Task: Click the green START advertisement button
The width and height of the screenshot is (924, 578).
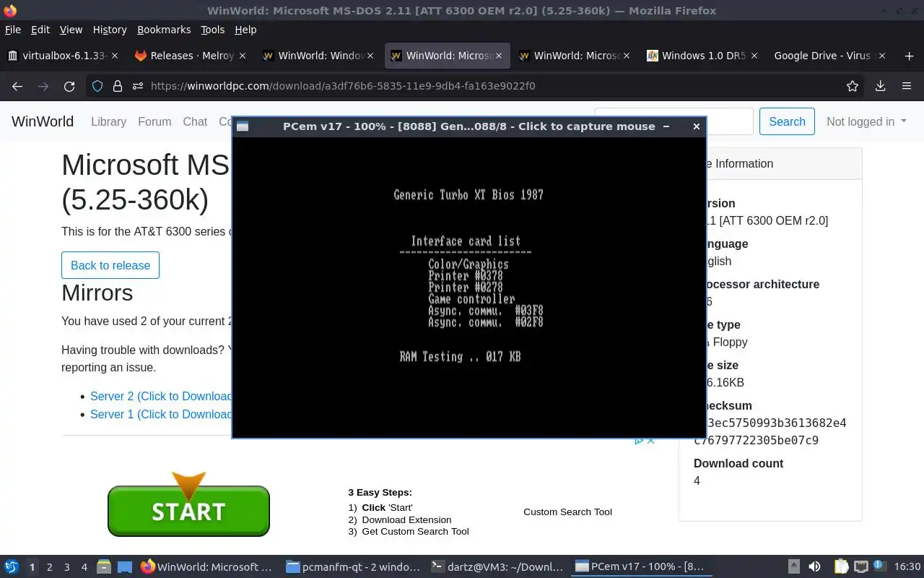Action: point(188,510)
